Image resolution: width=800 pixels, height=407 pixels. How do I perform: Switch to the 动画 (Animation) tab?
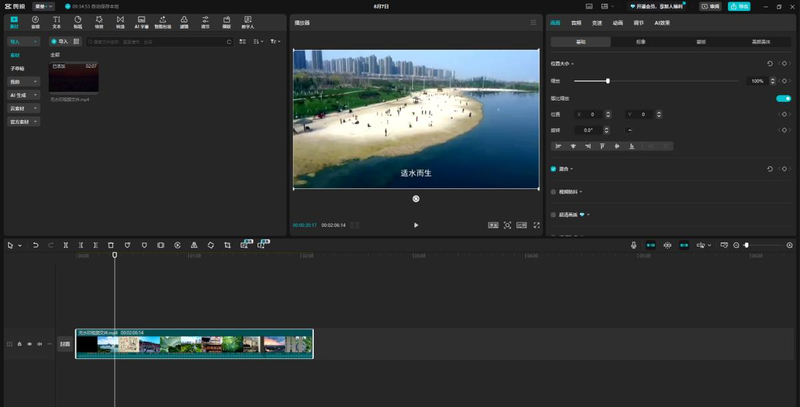618,21
